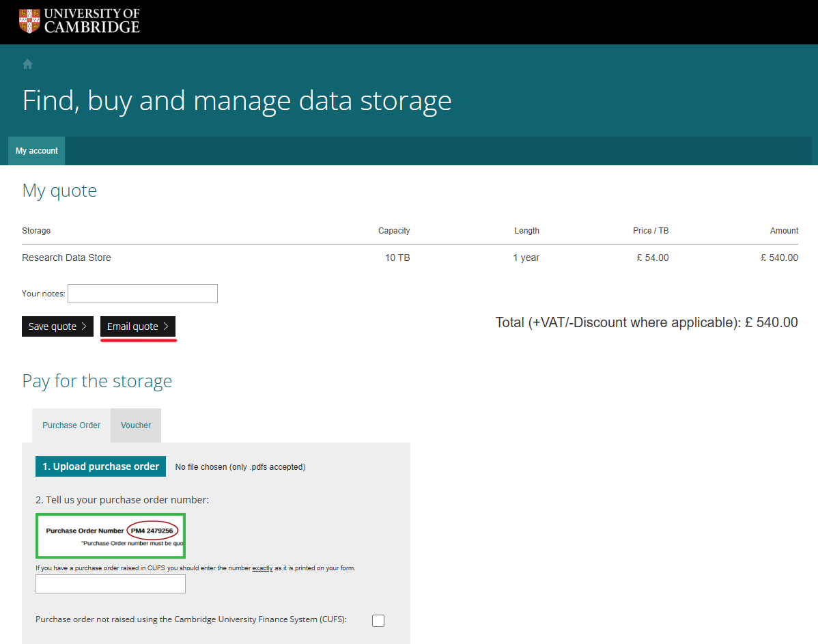Click in the Your notes field
The image size is (818, 644).
pos(143,293)
